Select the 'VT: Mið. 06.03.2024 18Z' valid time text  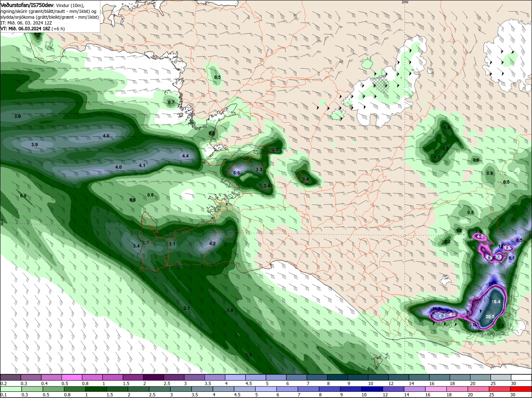coord(25,29)
